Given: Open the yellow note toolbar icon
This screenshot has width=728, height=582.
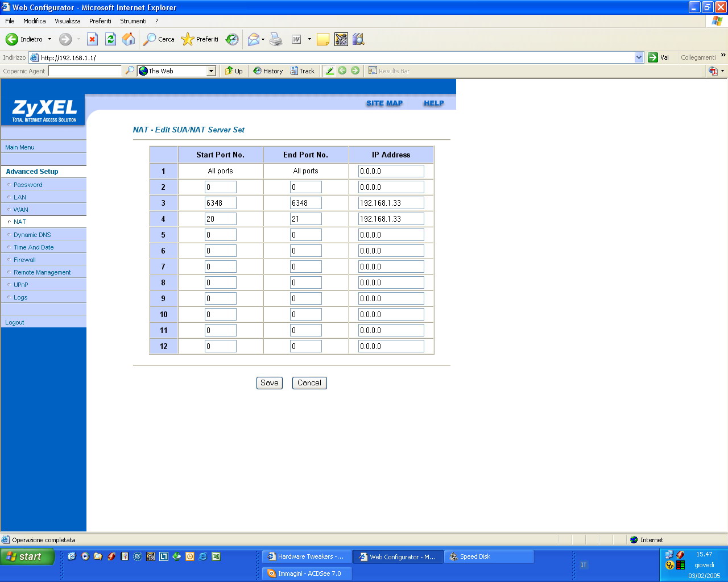Looking at the screenshot, I should pos(323,39).
